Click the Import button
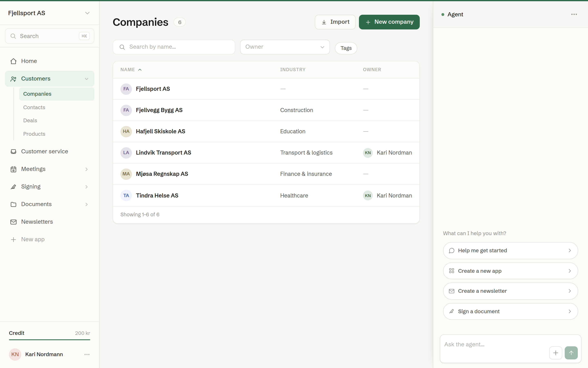The image size is (588, 368). [335, 22]
